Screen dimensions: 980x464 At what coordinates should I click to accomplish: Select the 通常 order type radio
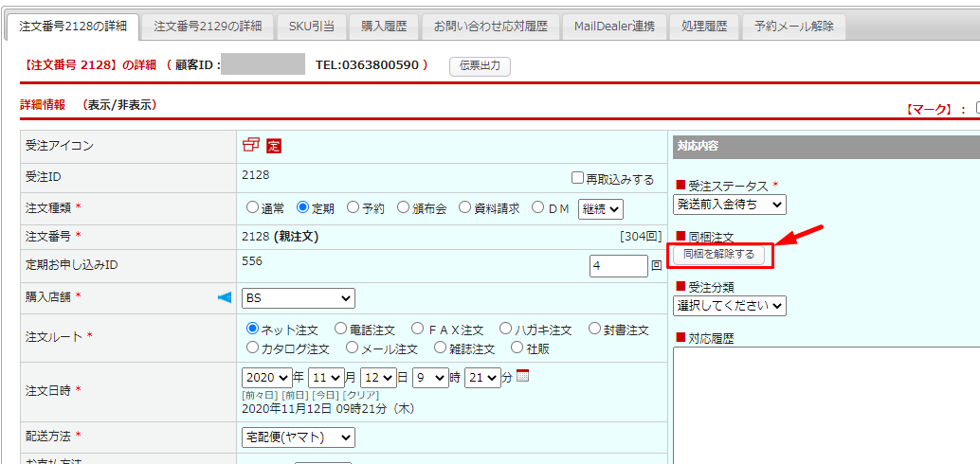pos(252,207)
